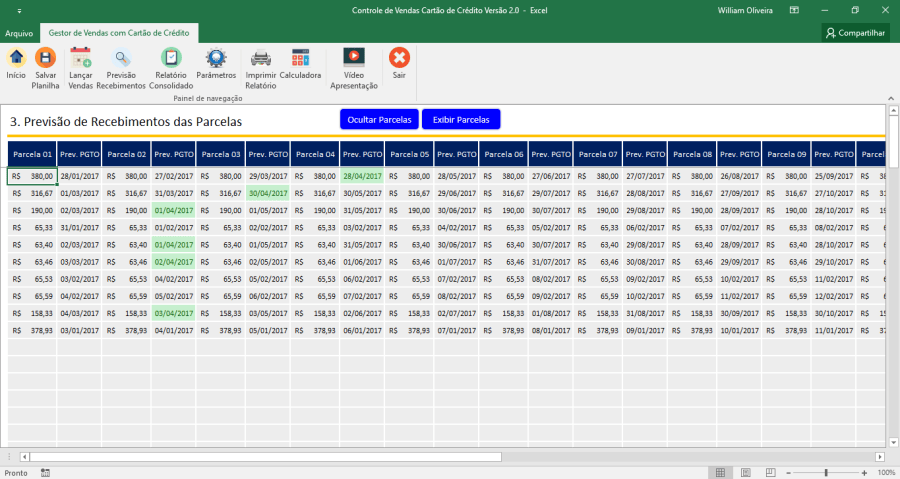Click the zoom slider handle
900x479 pixels.
click(827, 473)
